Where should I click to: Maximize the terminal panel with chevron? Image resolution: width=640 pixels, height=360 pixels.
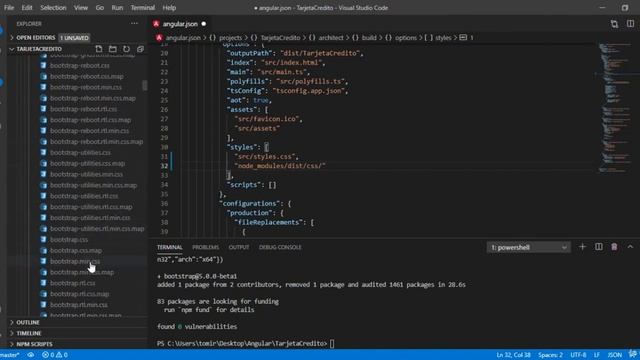(x=630, y=247)
